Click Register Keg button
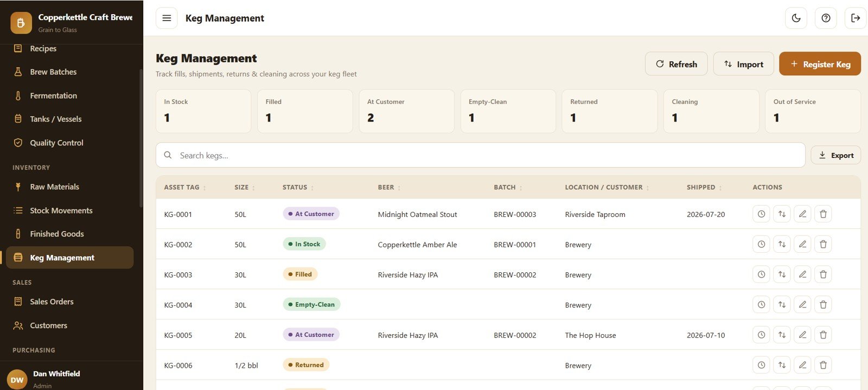868x390 pixels. pyautogui.click(x=820, y=64)
